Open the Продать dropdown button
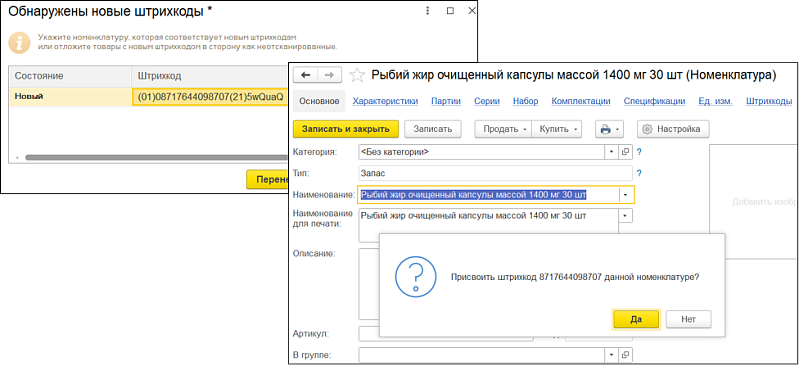This screenshot has height=366, width=799. point(503,129)
